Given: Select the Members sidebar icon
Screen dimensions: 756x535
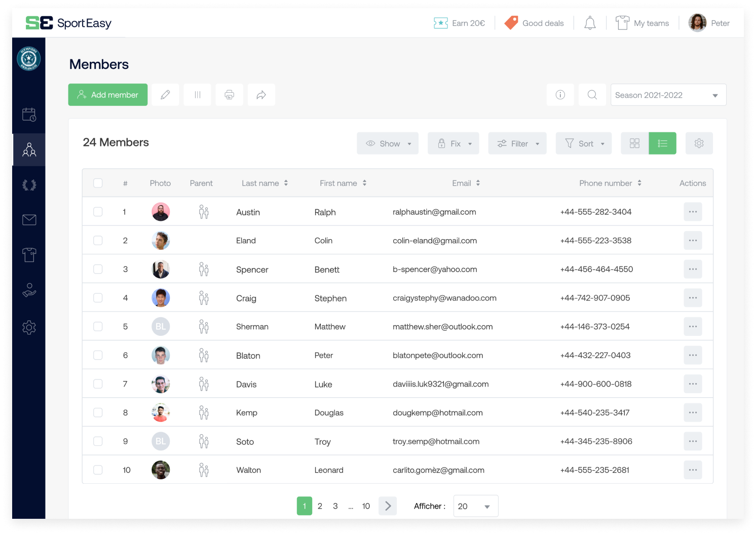Looking at the screenshot, I should coord(29,149).
